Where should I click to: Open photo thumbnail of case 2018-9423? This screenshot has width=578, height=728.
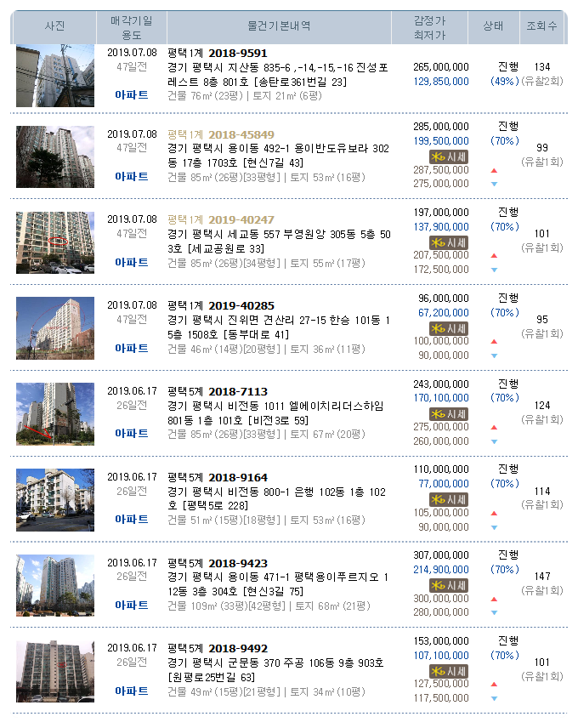(x=55, y=585)
